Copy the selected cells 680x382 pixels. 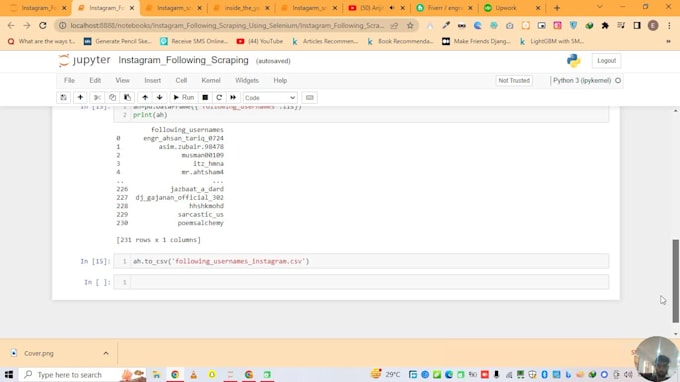(112, 98)
